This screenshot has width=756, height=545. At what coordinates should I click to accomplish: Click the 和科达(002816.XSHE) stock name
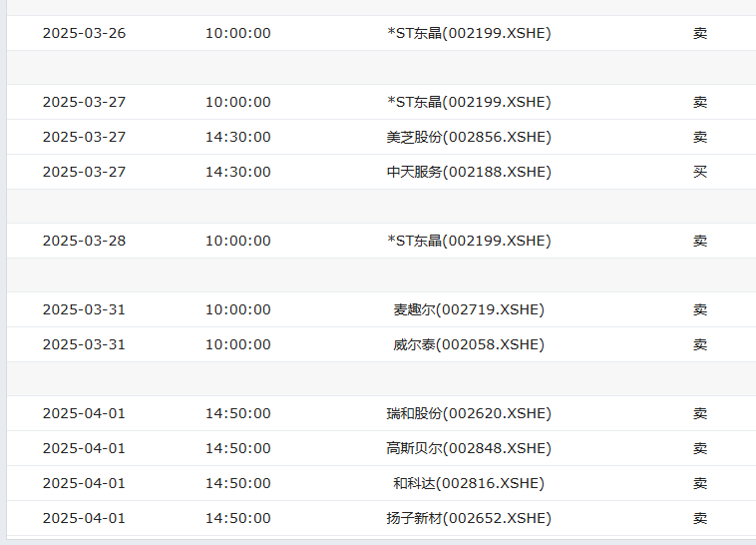[x=469, y=483]
